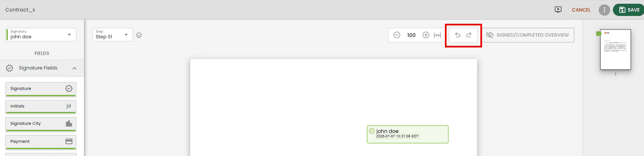The width and height of the screenshot is (644, 156).
Task: Select the Payment field item
Action: [x=41, y=142]
